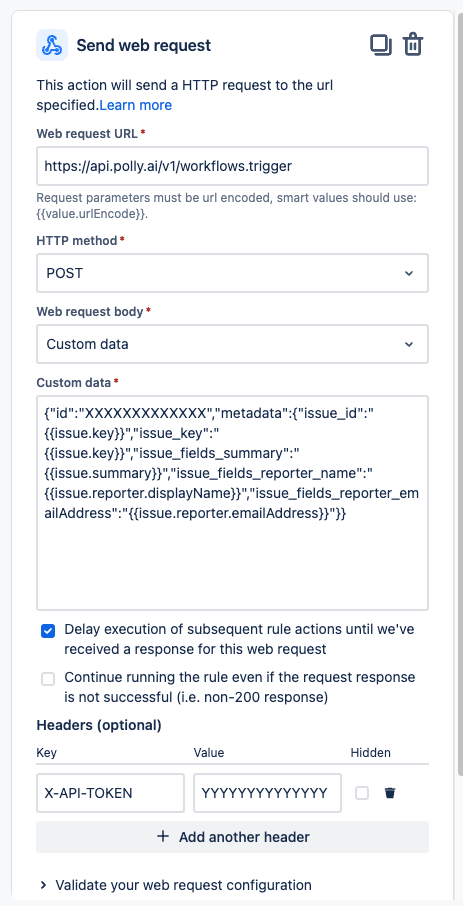Delete the Send web request action
Image resolution: width=463 pixels, height=906 pixels.
pyautogui.click(x=413, y=45)
